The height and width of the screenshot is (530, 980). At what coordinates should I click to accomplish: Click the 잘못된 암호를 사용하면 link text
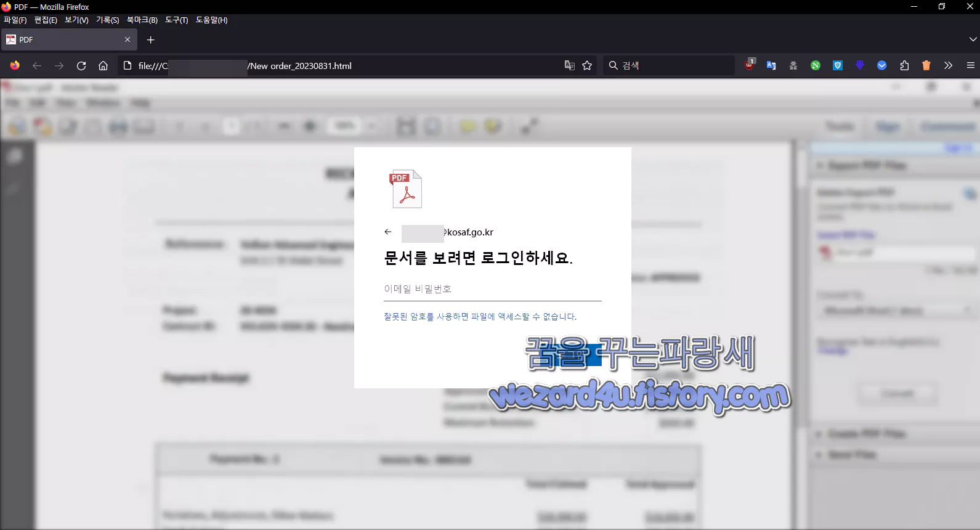point(480,317)
